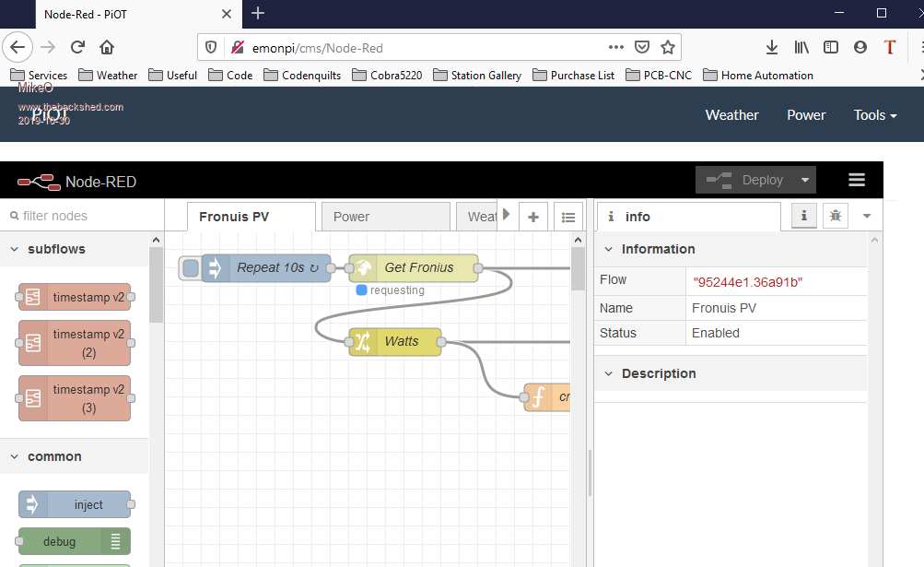
Task: Click the filter nodes search field
Action: pos(78,216)
